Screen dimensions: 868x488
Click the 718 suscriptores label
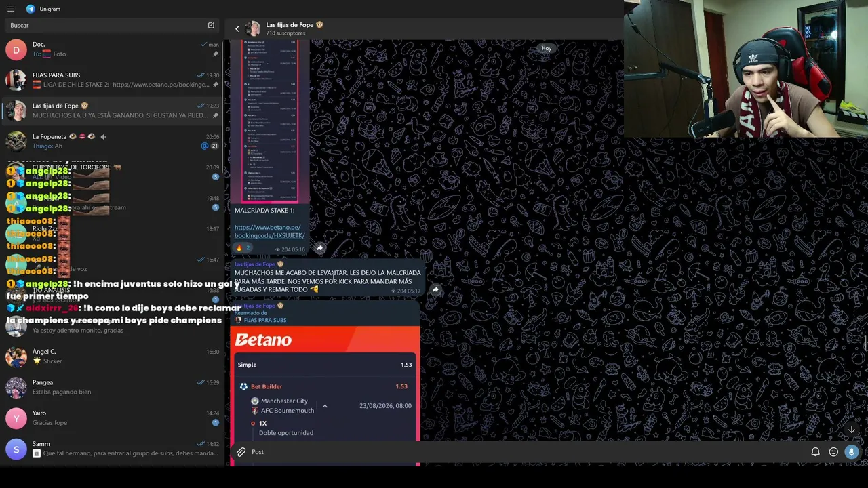click(x=285, y=33)
